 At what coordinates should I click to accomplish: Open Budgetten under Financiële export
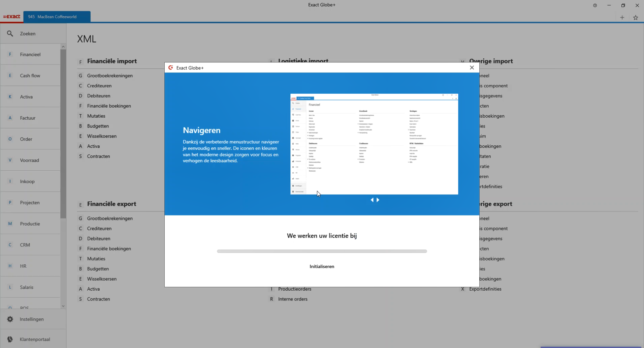tap(98, 269)
